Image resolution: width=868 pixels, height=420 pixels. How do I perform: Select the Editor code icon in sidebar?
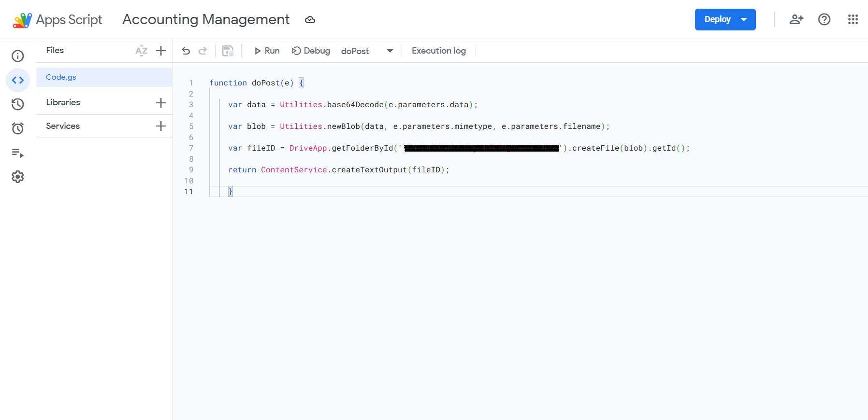tap(18, 80)
